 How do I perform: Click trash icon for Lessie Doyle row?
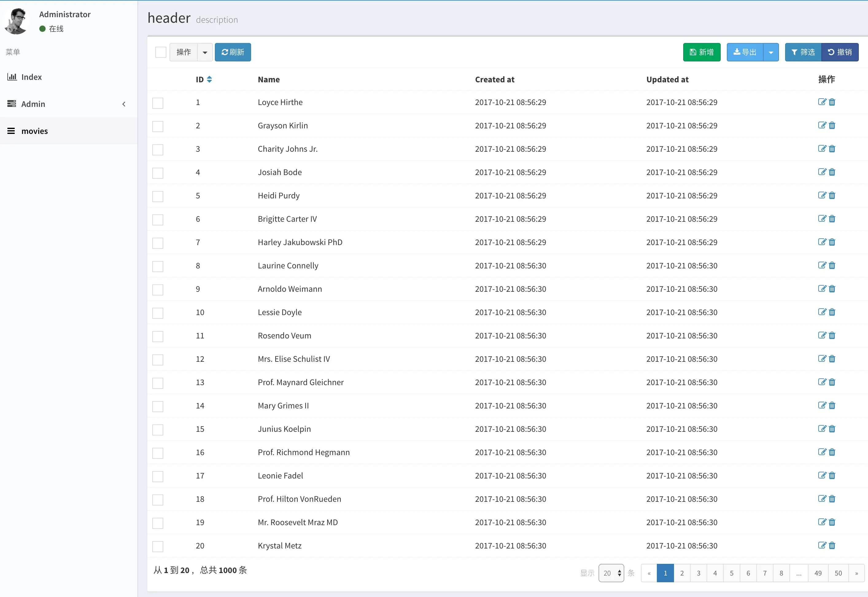tap(832, 312)
